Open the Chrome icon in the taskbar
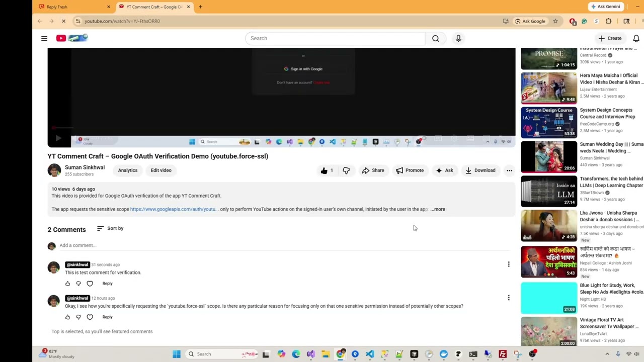644x362 pixels. [x=341, y=354]
